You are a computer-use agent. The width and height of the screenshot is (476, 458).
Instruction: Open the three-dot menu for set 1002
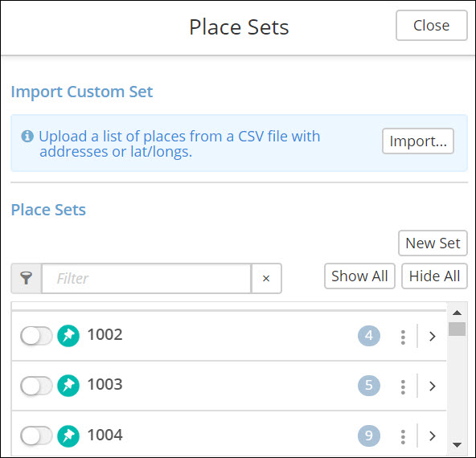point(403,337)
